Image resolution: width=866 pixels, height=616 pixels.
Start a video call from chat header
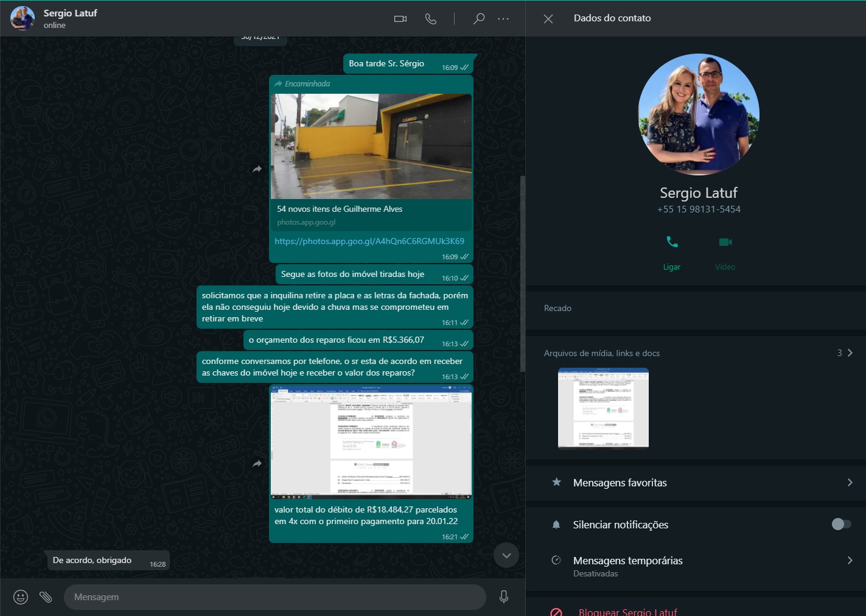pyautogui.click(x=400, y=19)
